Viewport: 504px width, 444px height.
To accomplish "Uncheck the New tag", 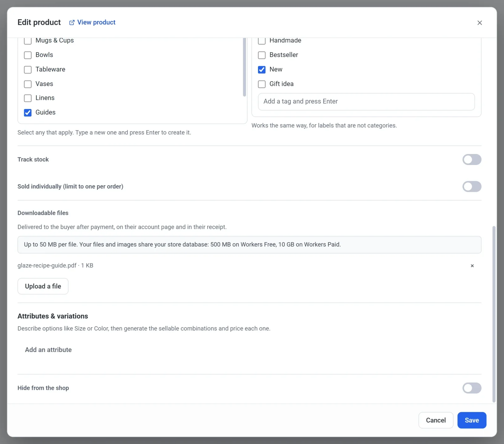I will coord(262,70).
